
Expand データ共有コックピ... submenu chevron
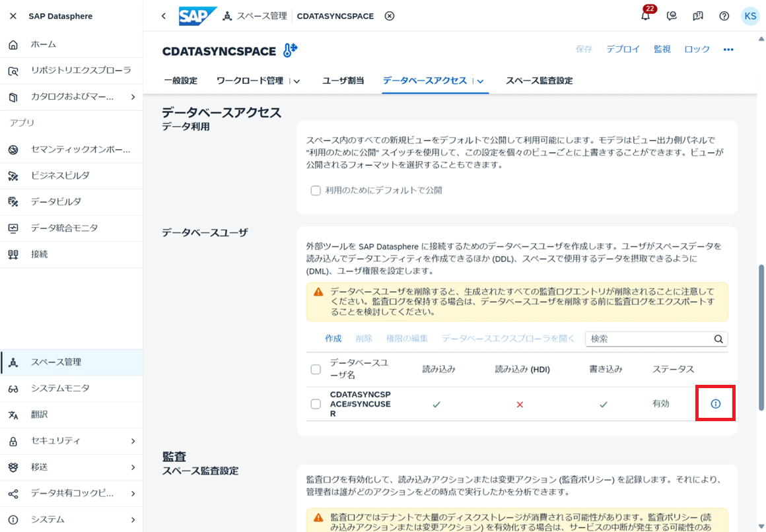point(133,494)
